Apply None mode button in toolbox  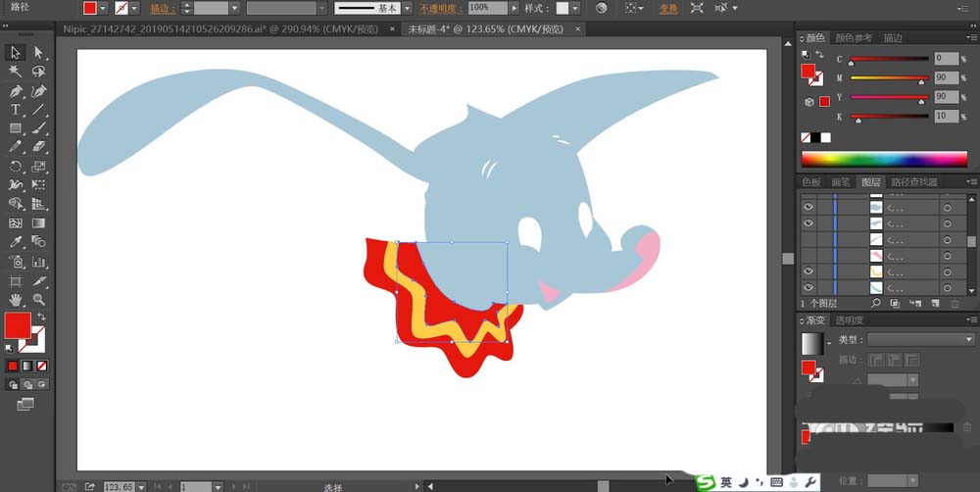pos(42,366)
